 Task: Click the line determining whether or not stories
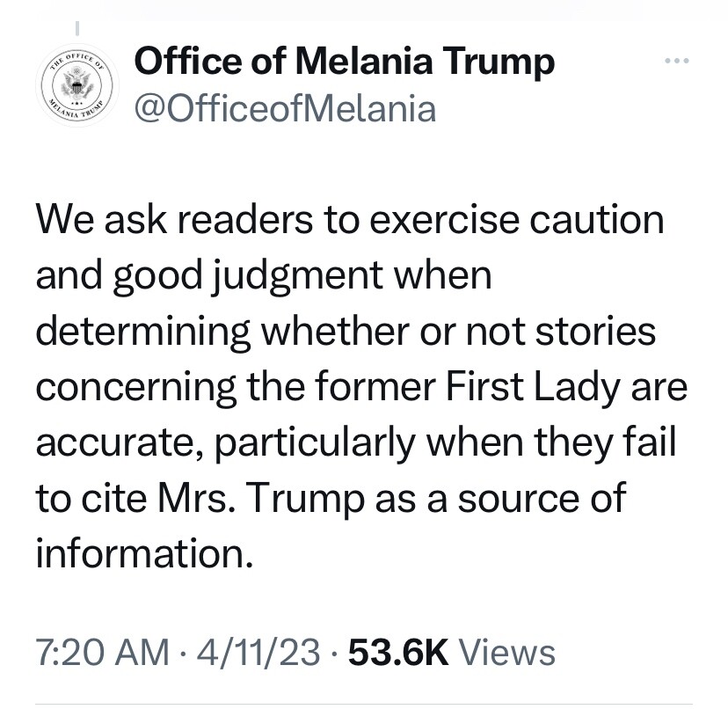[346, 333]
